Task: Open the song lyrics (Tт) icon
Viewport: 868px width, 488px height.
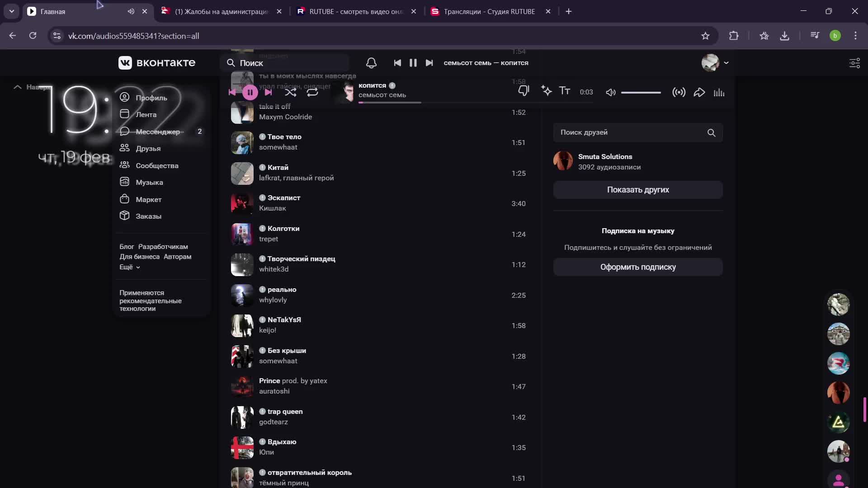Action: (x=565, y=91)
